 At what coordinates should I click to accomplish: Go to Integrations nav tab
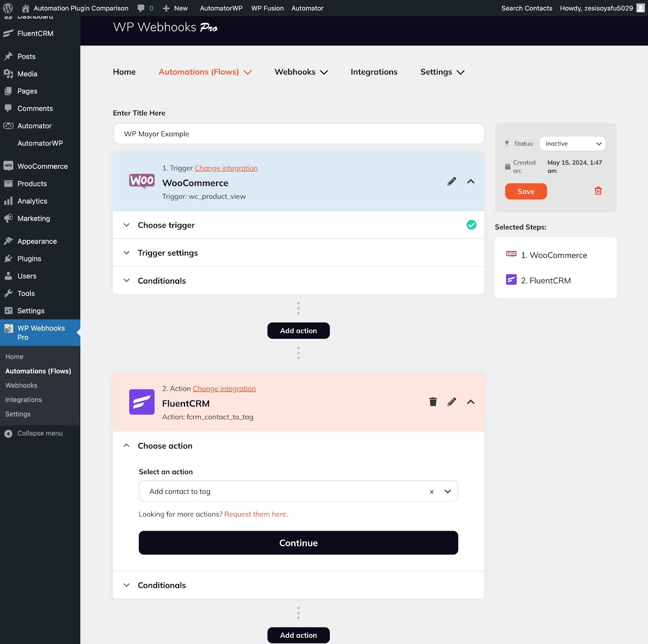pos(374,72)
